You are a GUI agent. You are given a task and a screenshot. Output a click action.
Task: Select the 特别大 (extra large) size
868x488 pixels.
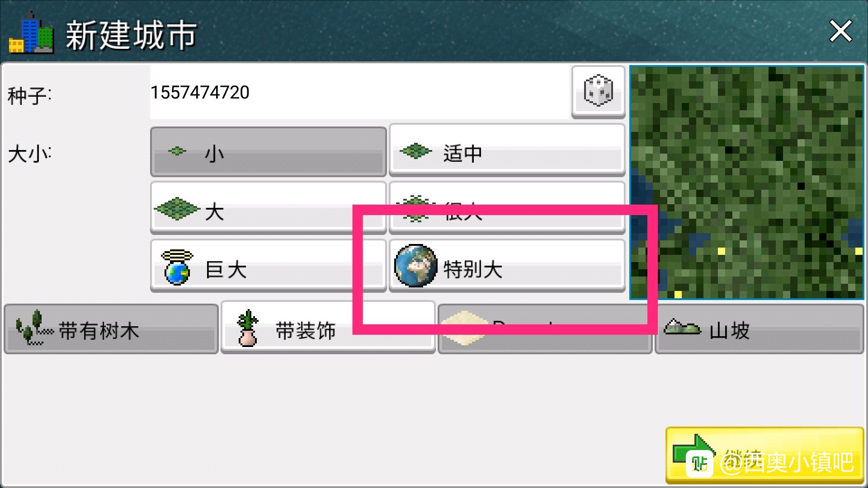tap(507, 266)
